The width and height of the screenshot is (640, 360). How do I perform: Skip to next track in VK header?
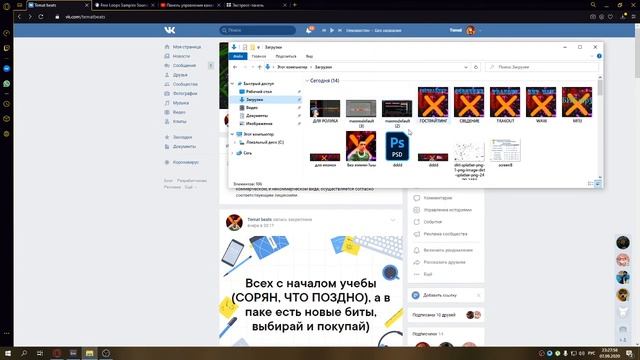point(340,30)
